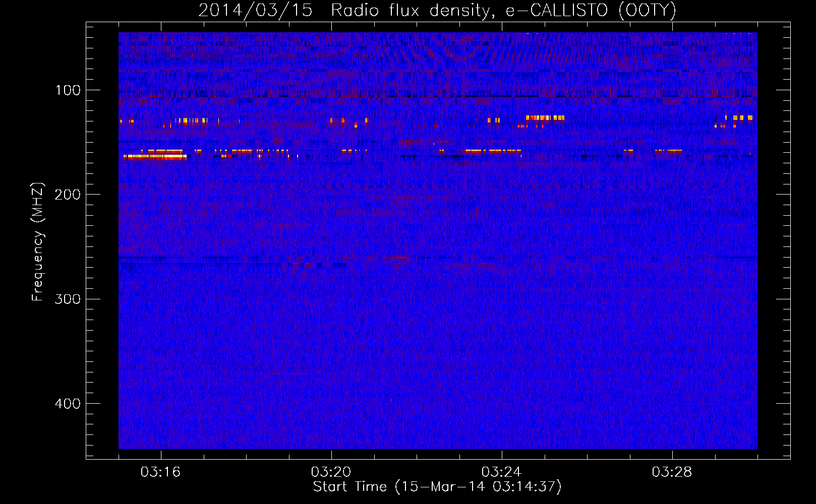Click the 03:16 time tick label
This screenshot has width=816, height=504.
(161, 472)
